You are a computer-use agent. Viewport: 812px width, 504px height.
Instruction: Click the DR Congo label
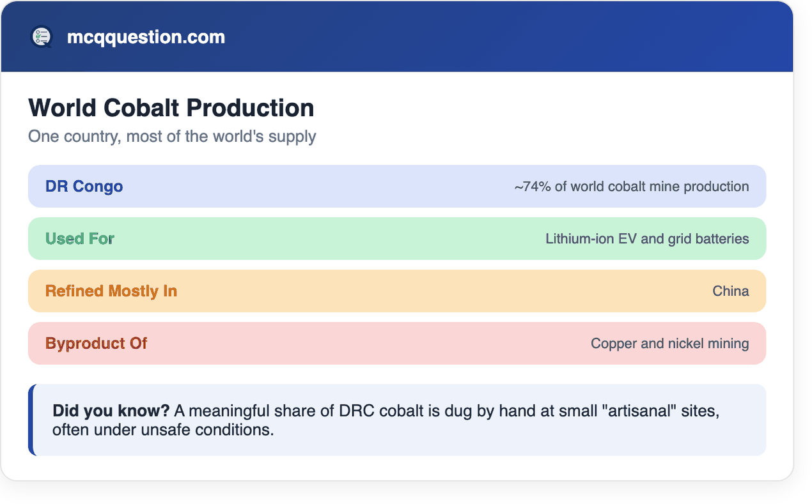tap(84, 187)
